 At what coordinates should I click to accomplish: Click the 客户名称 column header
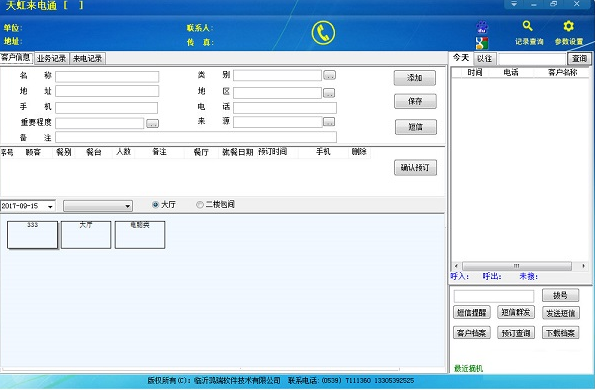(x=562, y=72)
